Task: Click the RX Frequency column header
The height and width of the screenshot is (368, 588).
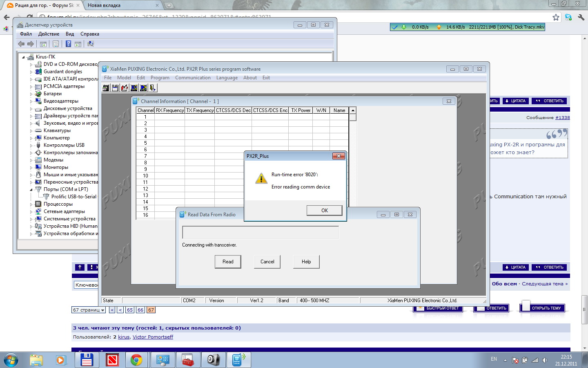Action: click(170, 110)
